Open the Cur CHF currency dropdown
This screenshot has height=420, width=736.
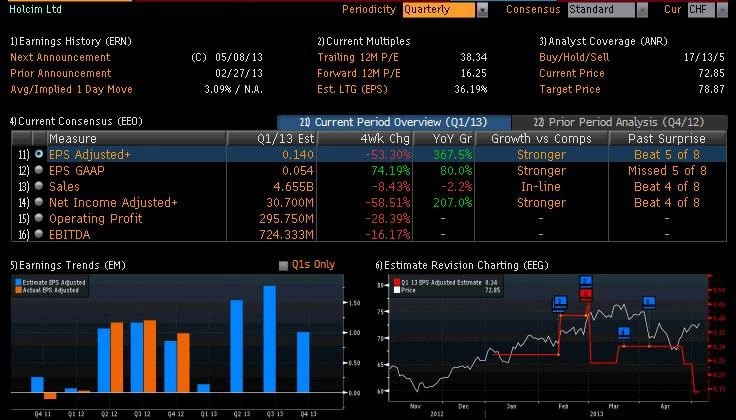[x=723, y=9]
